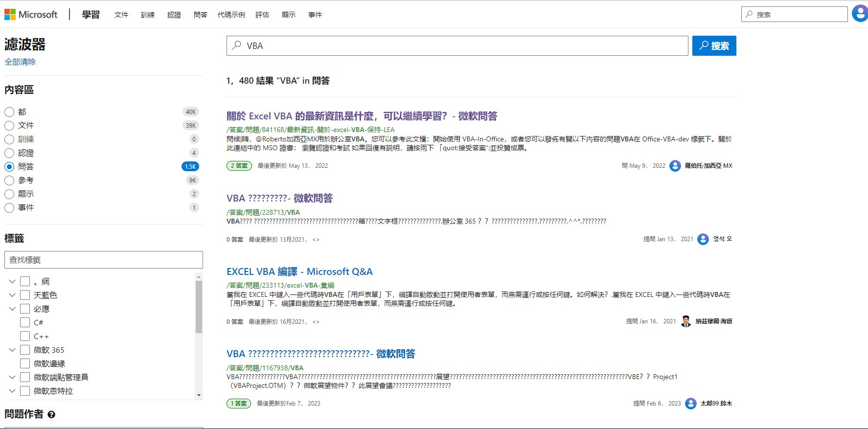Check the C++ tag checkbox
The image size is (868, 429).
[25, 336]
